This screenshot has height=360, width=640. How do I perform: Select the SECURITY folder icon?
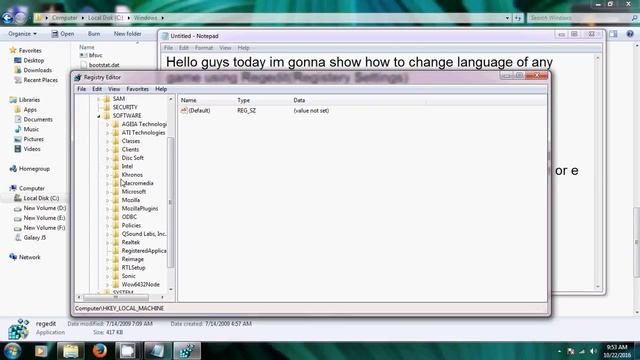(107, 107)
